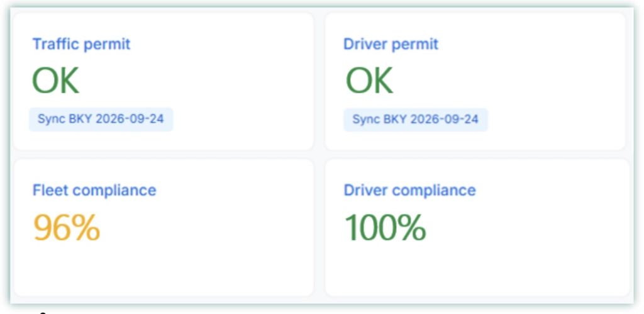
Task: Click the word Sync in the Driver permit badge
Action: point(363,120)
